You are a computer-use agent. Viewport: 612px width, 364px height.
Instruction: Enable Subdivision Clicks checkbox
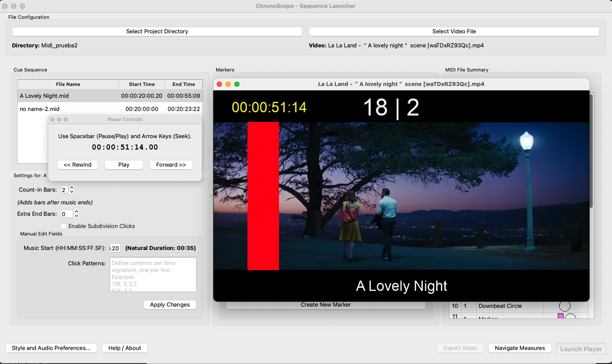pyautogui.click(x=64, y=226)
